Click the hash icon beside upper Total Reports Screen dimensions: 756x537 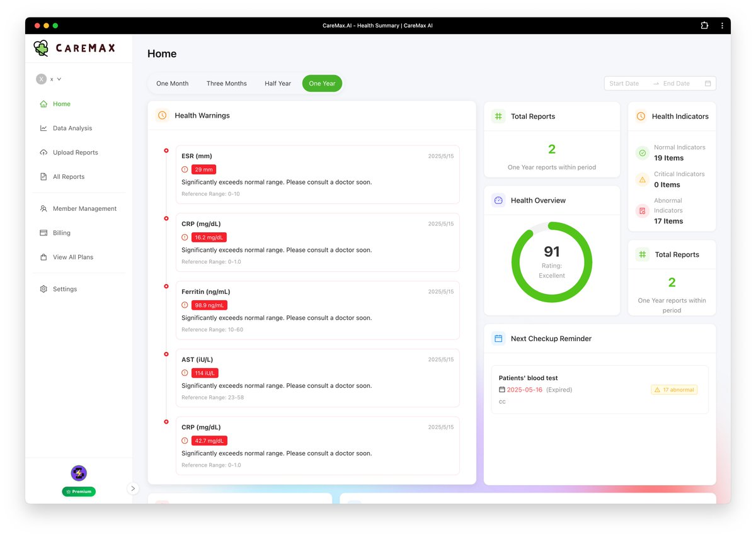498,116
